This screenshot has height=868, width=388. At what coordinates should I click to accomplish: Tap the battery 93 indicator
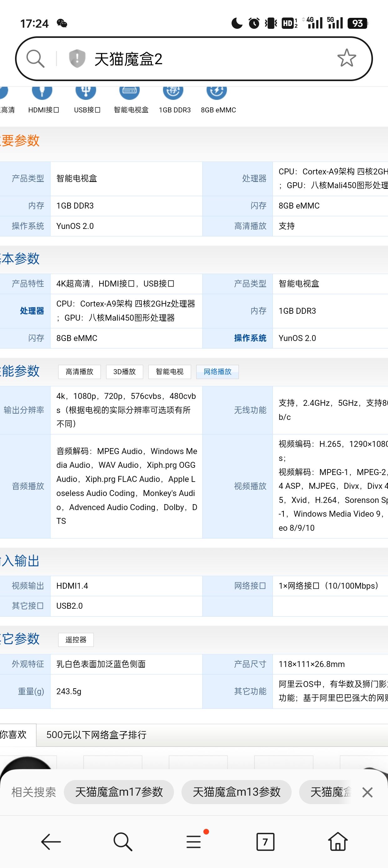click(x=358, y=23)
